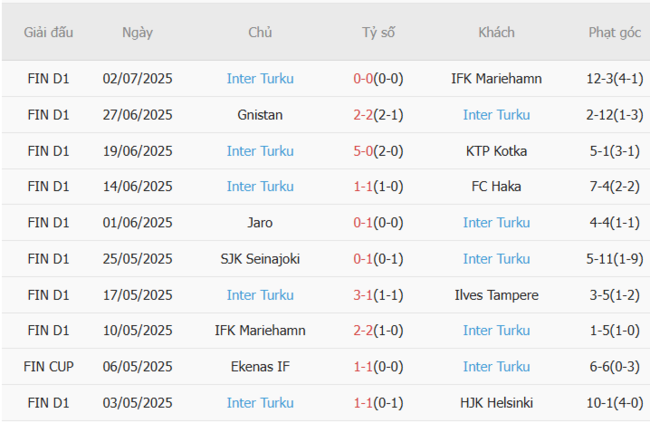
Task: Open the HJK Helsinki team link
Action: (496, 403)
